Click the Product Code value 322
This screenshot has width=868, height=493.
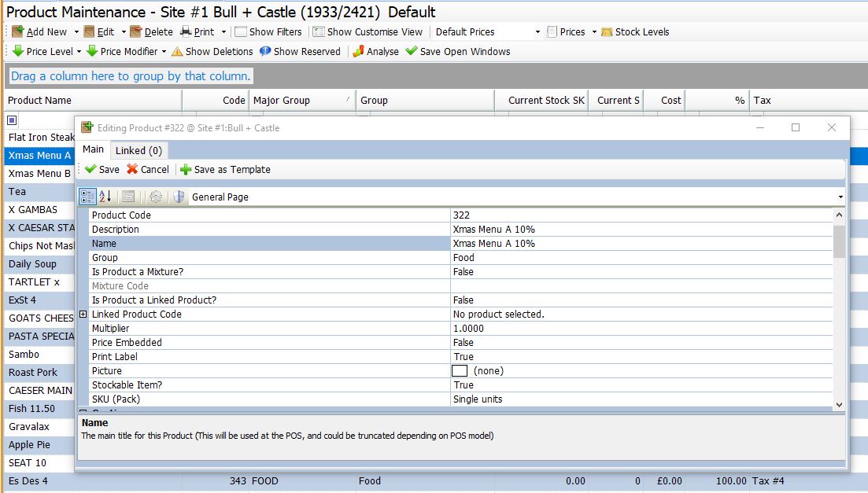(x=641, y=215)
